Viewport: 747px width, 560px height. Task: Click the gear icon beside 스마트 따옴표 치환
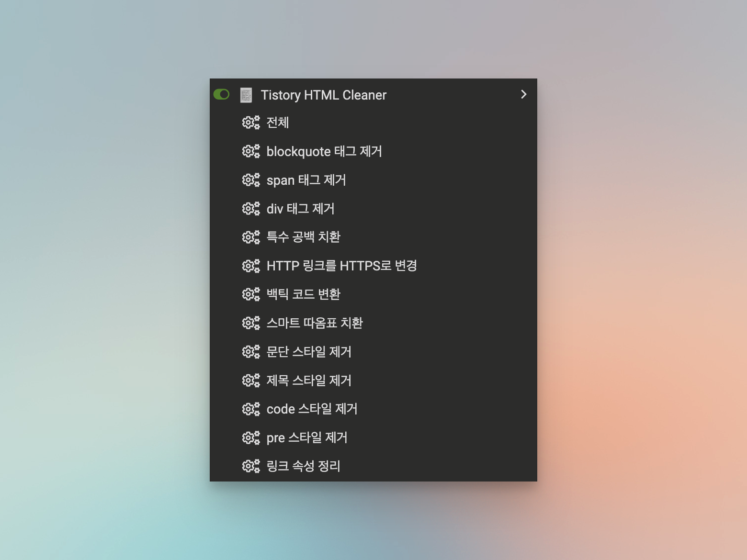[251, 323]
